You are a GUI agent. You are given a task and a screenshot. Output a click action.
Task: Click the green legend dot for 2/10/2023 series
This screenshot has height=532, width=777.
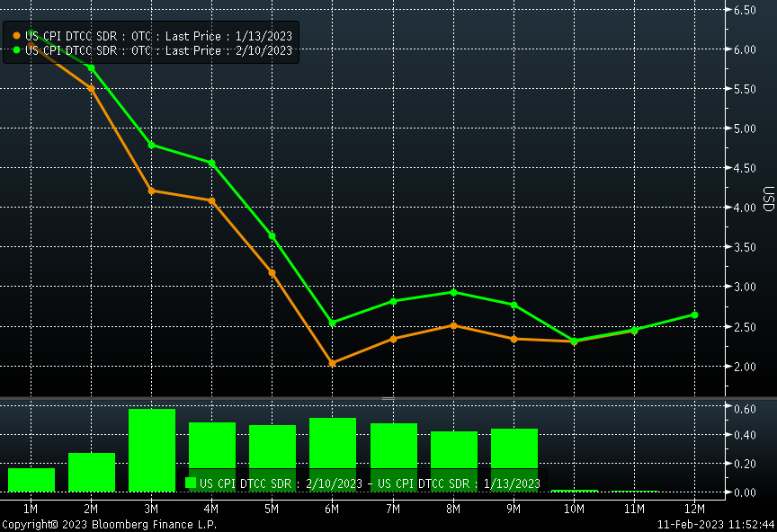coord(17,50)
